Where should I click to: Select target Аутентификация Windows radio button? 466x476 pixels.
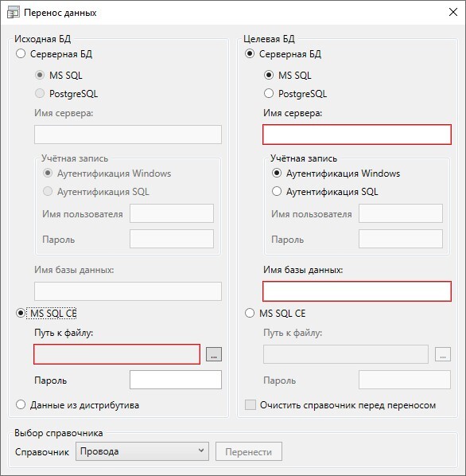click(x=277, y=173)
